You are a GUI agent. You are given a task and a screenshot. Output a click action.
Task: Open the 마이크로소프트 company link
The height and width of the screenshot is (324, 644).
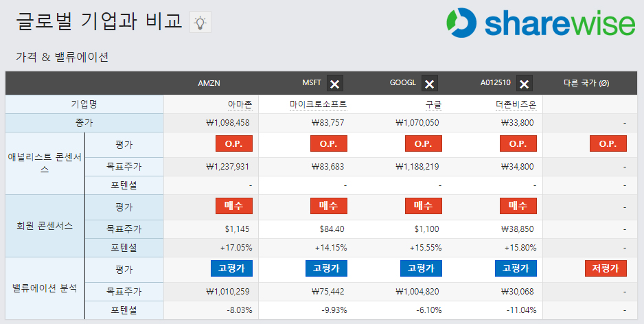coord(319,105)
